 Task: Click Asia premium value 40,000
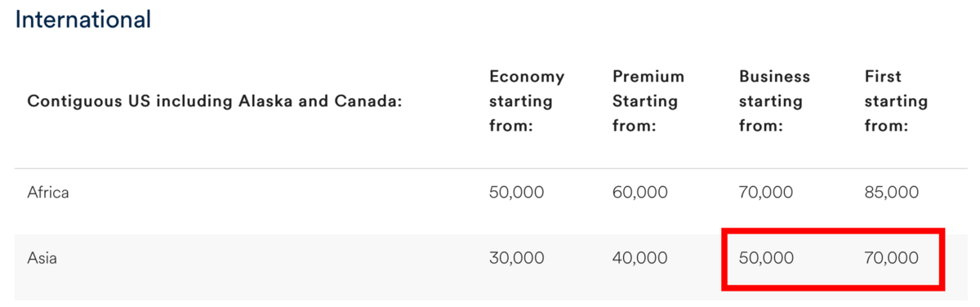click(640, 258)
